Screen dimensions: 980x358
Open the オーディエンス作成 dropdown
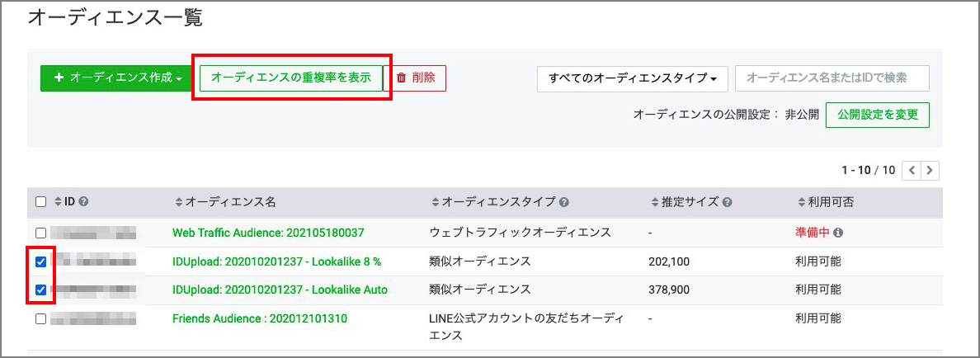(x=115, y=78)
